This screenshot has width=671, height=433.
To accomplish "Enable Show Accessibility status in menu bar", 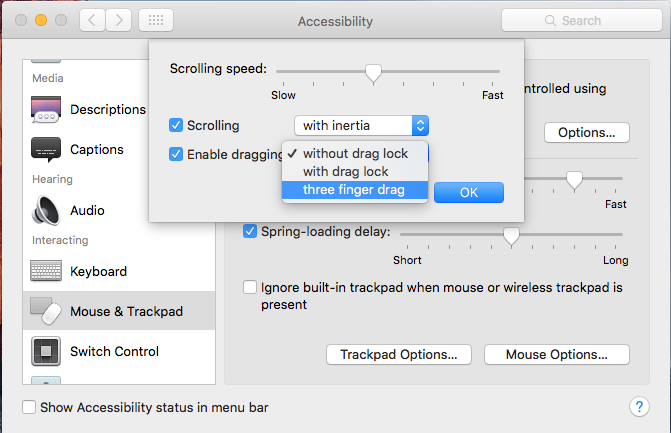I will point(29,407).
